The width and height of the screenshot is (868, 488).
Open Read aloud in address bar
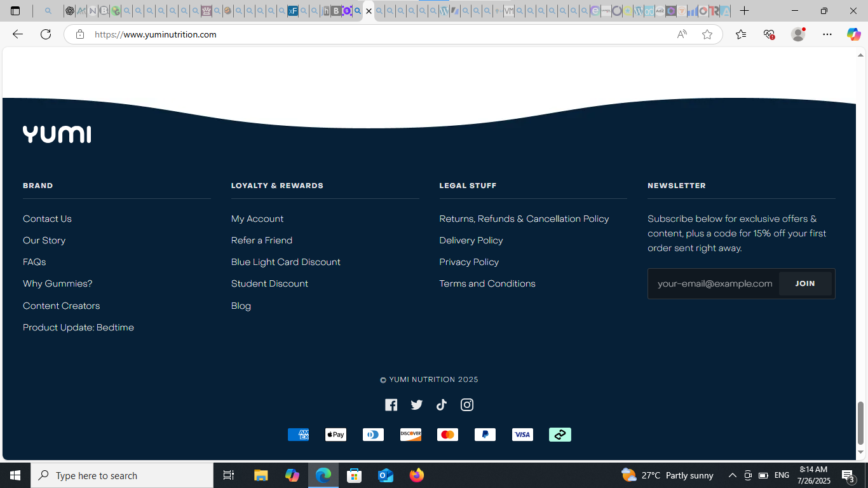pos(682,34)
